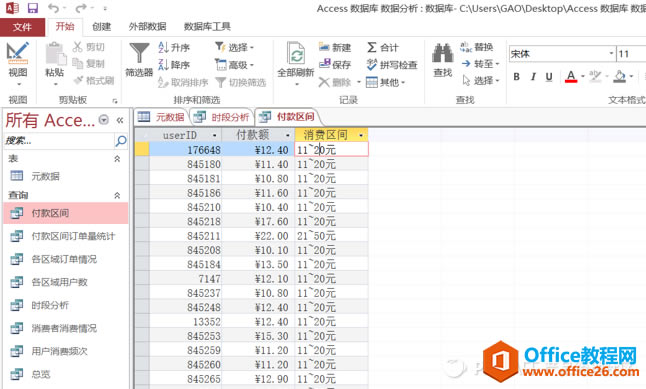Toggle Underline text formatting
Screen dimensions: 646x389
click(x=549, y=77)
